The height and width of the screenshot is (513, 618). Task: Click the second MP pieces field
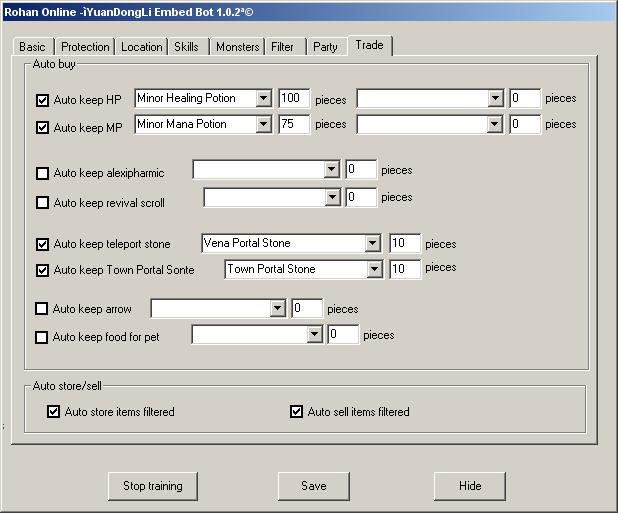tap(525, 125)
